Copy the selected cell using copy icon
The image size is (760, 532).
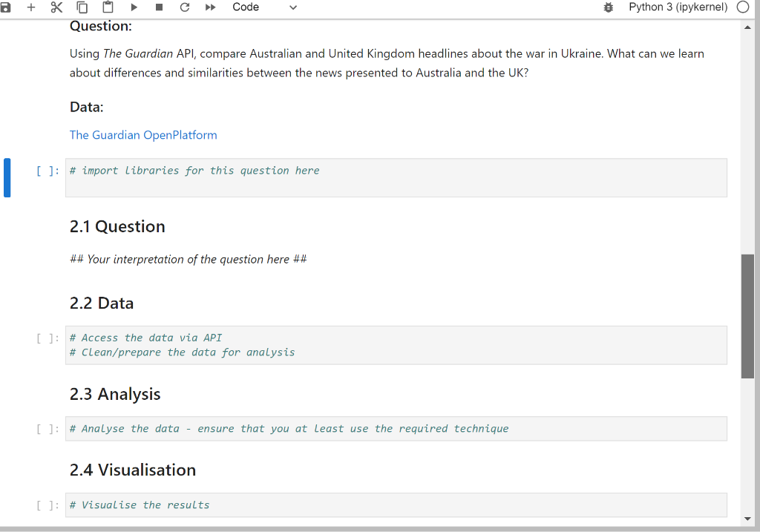82,7
